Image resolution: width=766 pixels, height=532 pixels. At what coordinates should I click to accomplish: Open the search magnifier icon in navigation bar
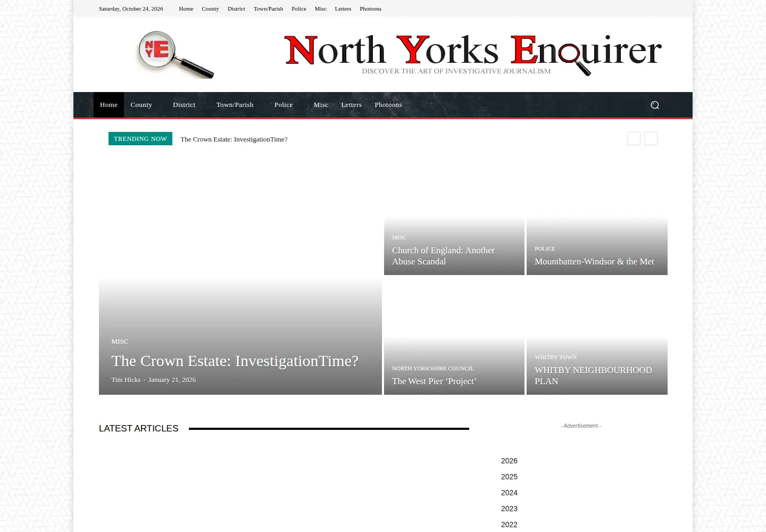click(655, 105)
